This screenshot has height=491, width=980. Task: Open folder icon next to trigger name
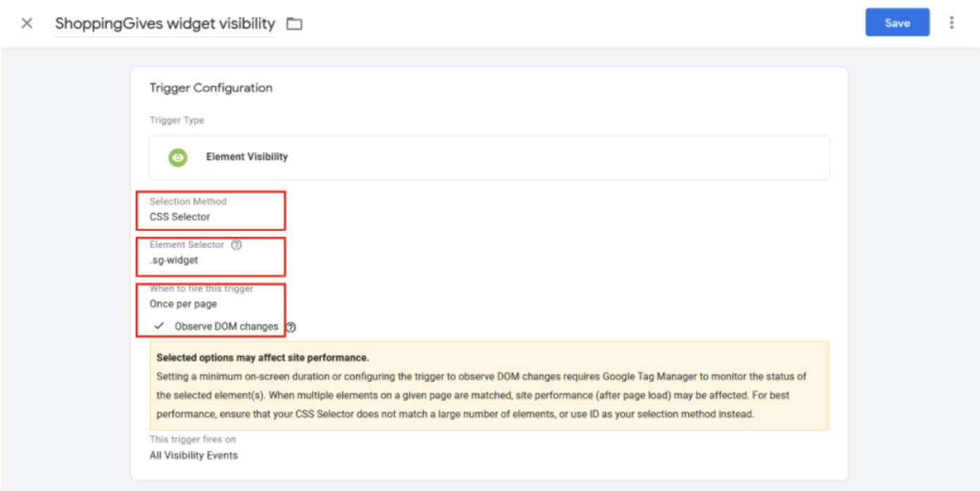pos(294,24)
